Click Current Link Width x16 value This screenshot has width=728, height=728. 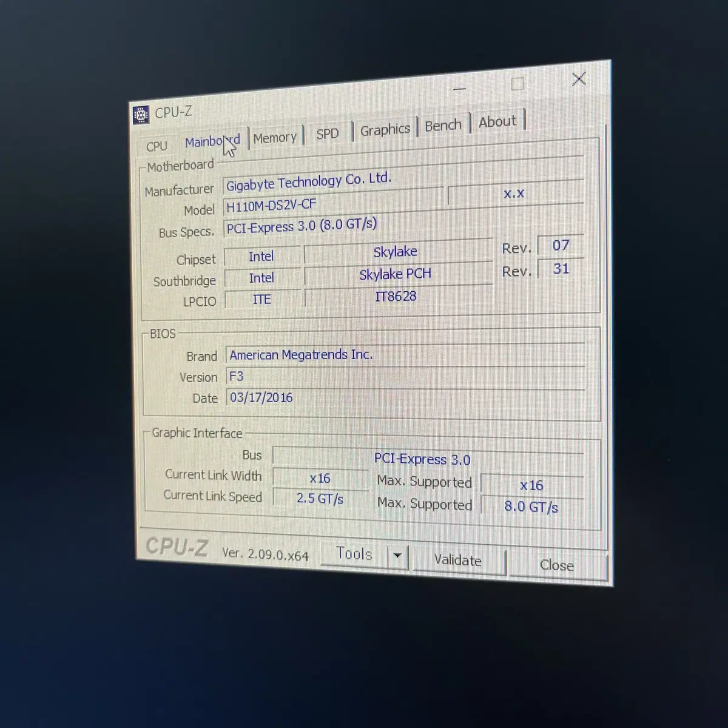click(x=320, y=479)
